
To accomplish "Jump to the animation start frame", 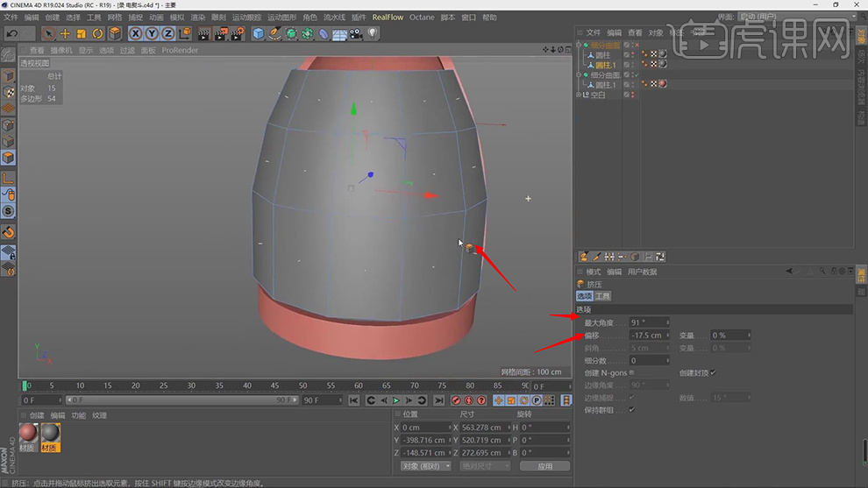I will pyautogui.click(x=354, y=400).
